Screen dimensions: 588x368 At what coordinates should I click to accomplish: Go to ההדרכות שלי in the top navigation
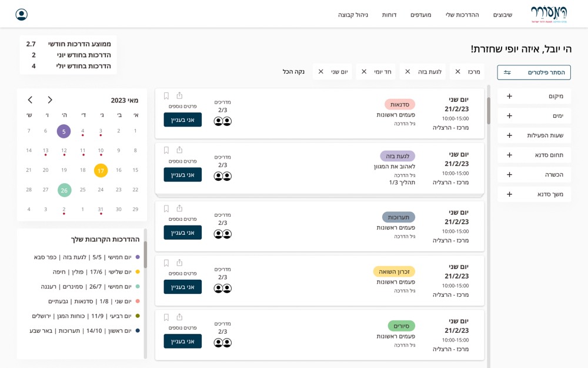point(462,15)
